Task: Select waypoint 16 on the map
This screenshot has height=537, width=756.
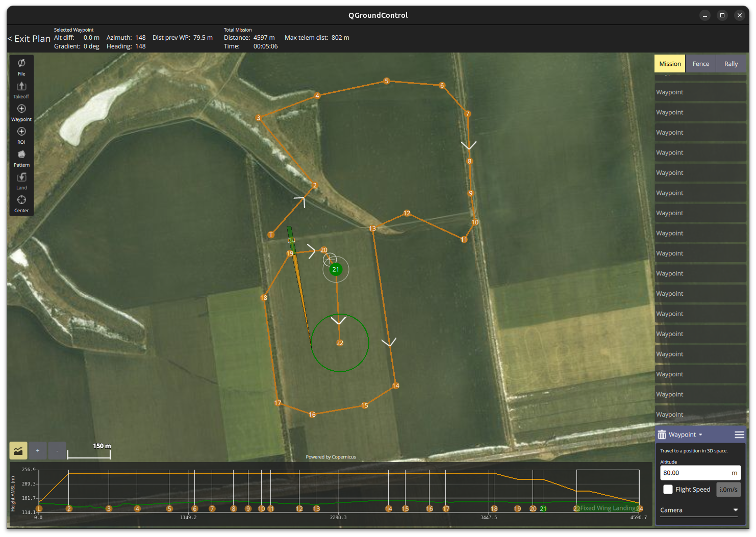Action: point(312,415)
